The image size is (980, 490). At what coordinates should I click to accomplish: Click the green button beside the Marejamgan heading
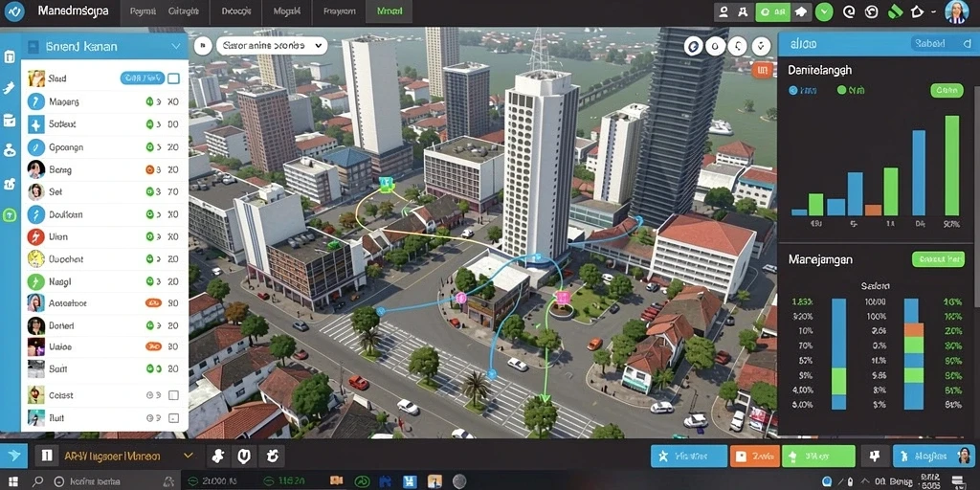938,258
